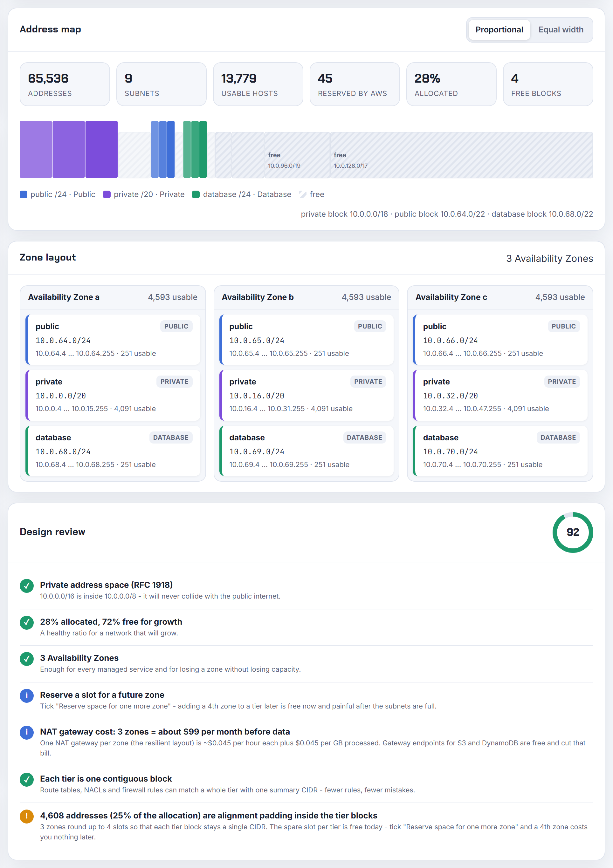This screenshot has width=613, height=868.
Task: Open the database 10.0.68.0/24 subnet card
Action: click(x=113, y=451)
